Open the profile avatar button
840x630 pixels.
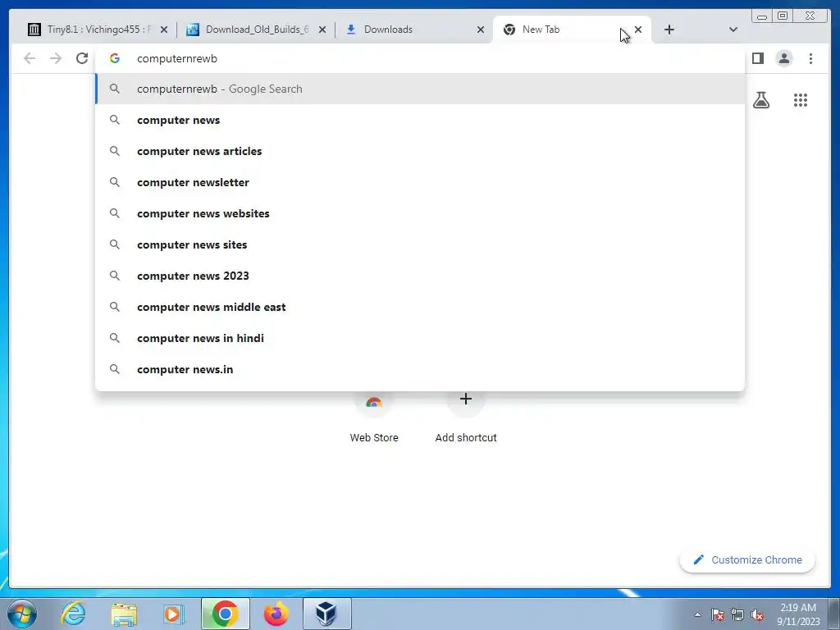(x=783, y=58)
